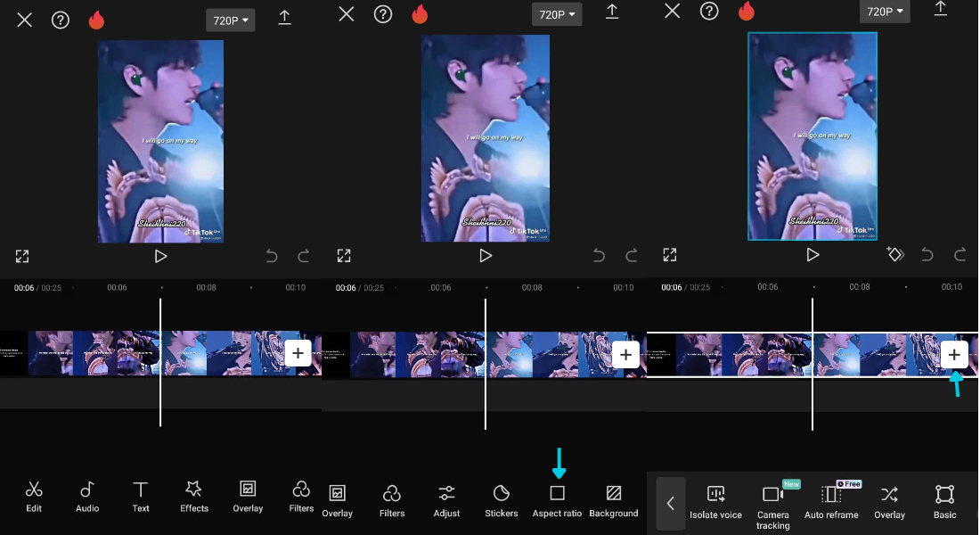Select the Aspect ratio tool
This screenshot has width=980, height=535.
(557, 501)
